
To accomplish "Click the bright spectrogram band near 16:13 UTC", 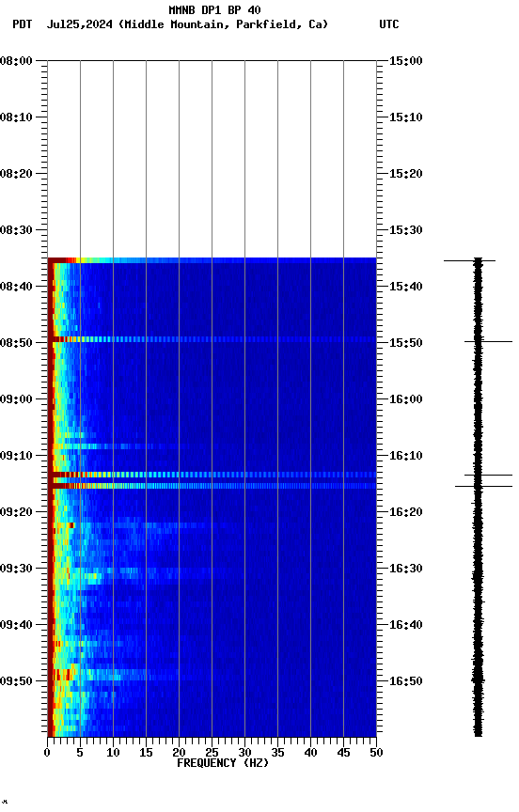I will click(212, 475).
